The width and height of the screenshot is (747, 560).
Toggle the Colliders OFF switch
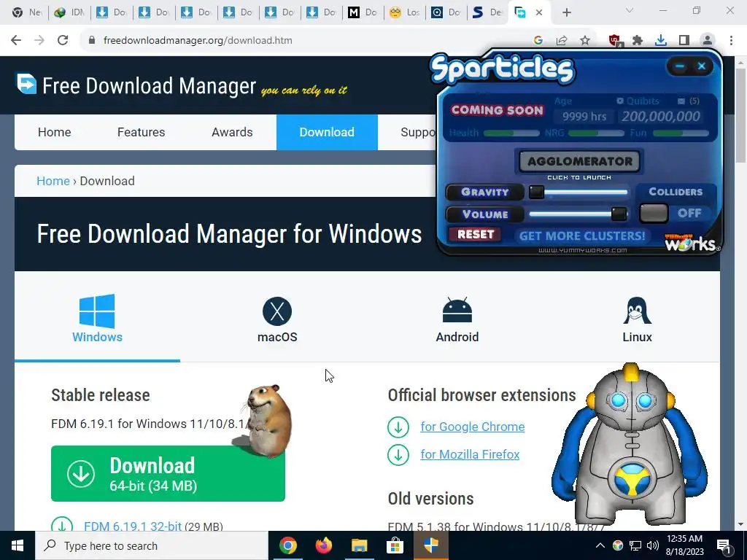pos(654,214)
